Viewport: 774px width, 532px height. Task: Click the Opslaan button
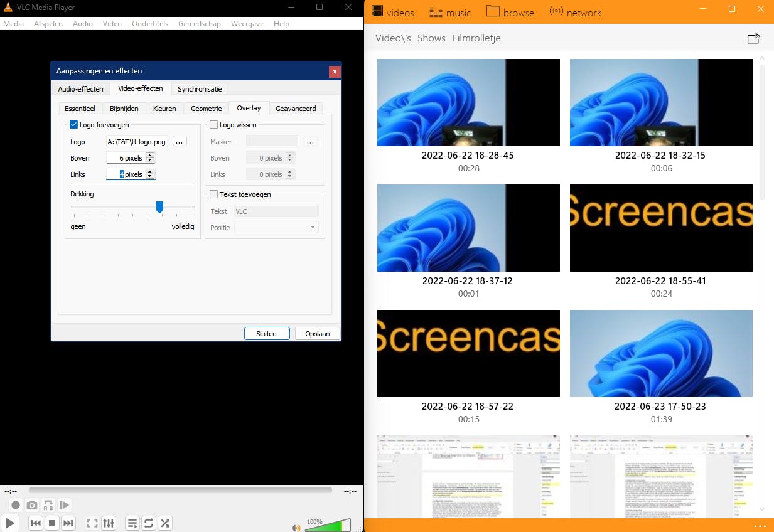point(318,334)
